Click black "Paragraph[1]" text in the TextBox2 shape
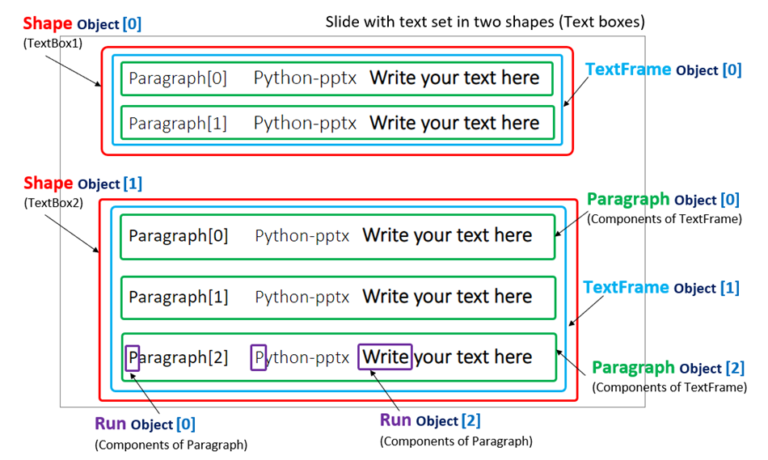 [178, 297]
